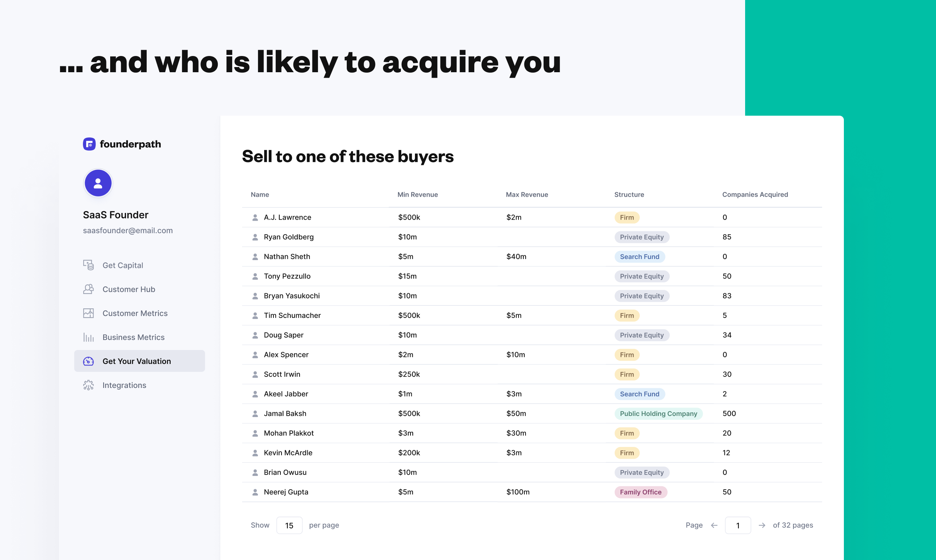Image resolution: width=936 pixels, height=560 pixels.
Task: Click the Search Fund tag for Nathan Sheth
Action: 639,256
